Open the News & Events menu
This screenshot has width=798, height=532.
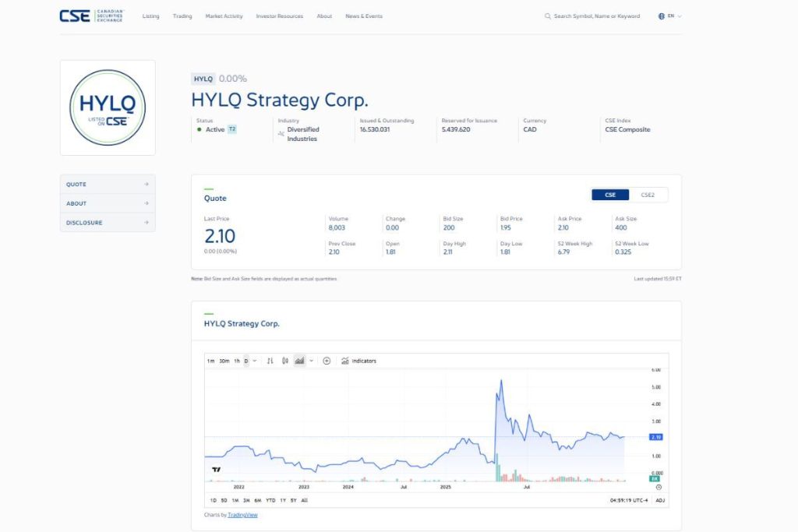364,16
